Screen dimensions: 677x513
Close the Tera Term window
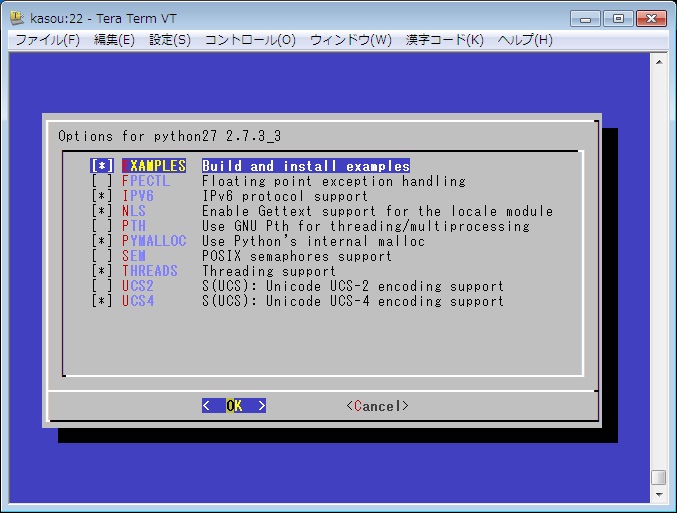pos(651,19)
